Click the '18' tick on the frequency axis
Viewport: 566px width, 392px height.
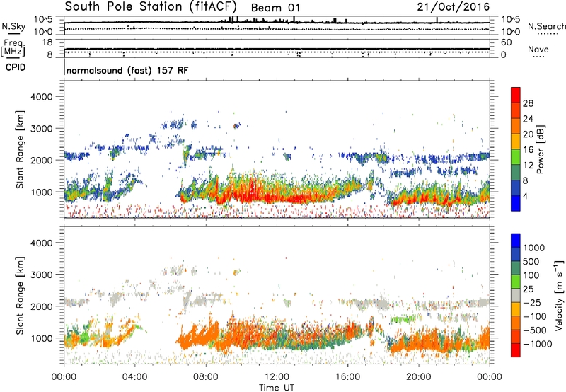pyautogui.click(x=47, y=42)
